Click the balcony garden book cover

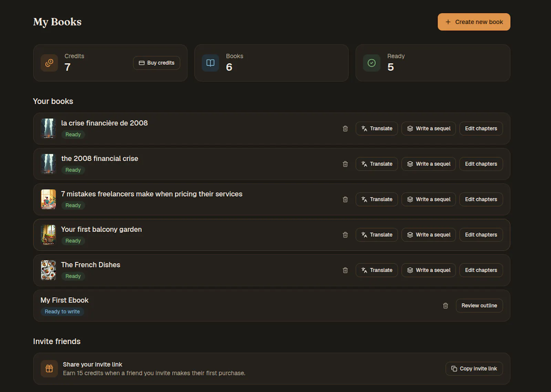coord(48,235)
